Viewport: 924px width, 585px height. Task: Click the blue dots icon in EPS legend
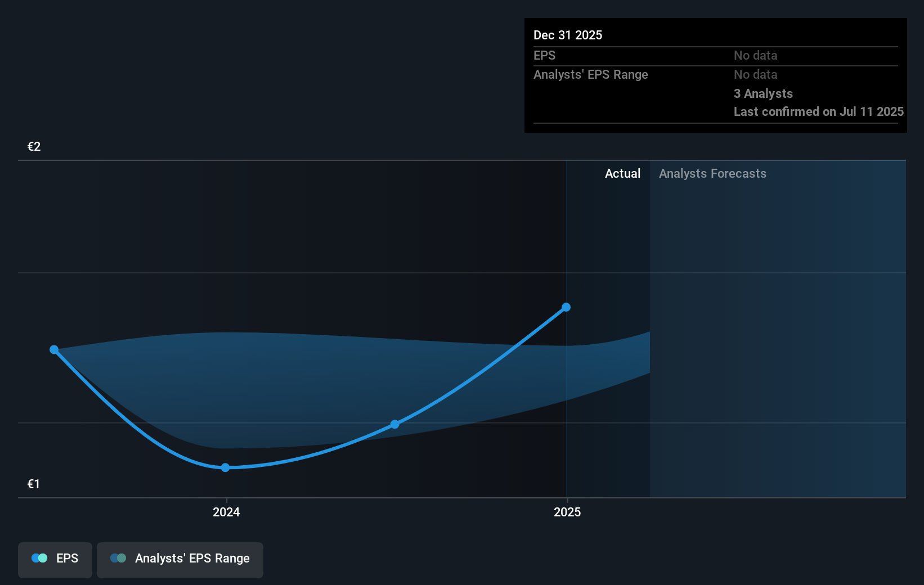(39, 558)
